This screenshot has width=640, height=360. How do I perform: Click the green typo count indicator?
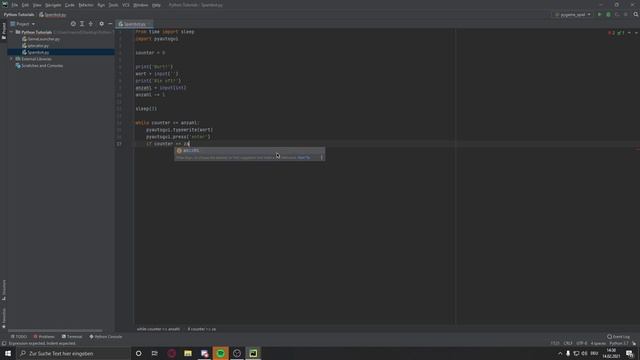(x=621, y=33)
